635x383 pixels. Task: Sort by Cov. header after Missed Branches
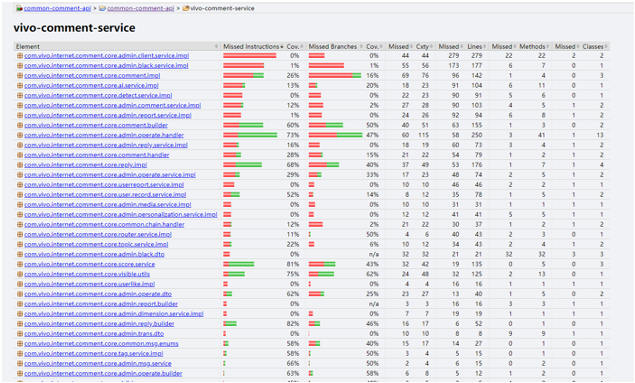tap(374, 47)
